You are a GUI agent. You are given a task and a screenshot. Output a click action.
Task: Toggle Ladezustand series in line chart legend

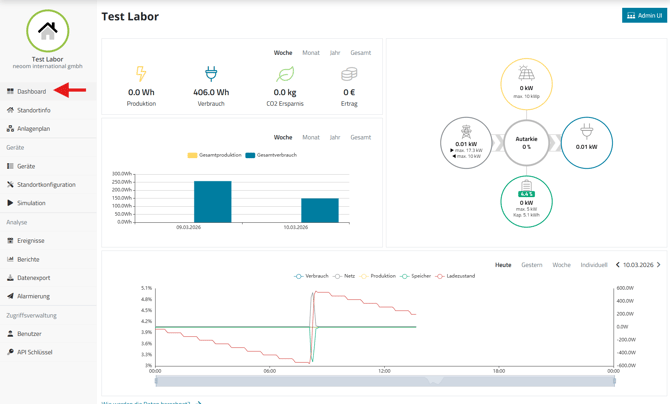coord(454,276)
